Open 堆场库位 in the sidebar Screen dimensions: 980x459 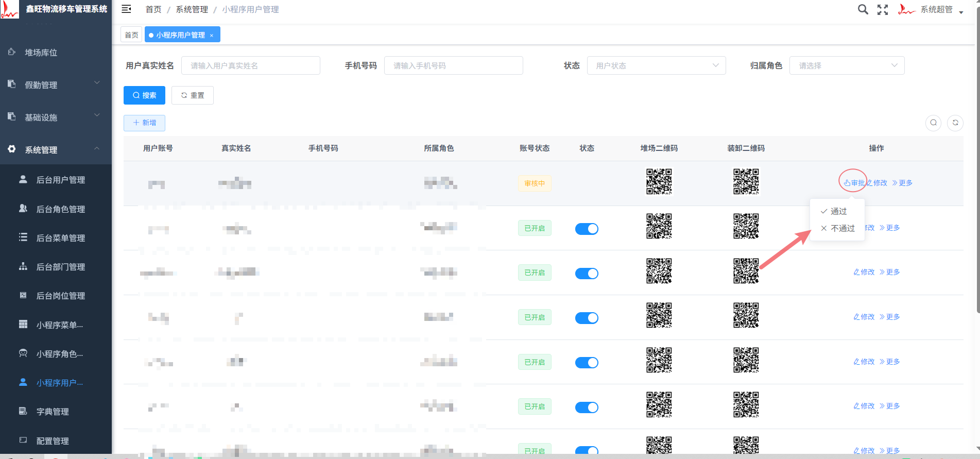coord(56,53)
